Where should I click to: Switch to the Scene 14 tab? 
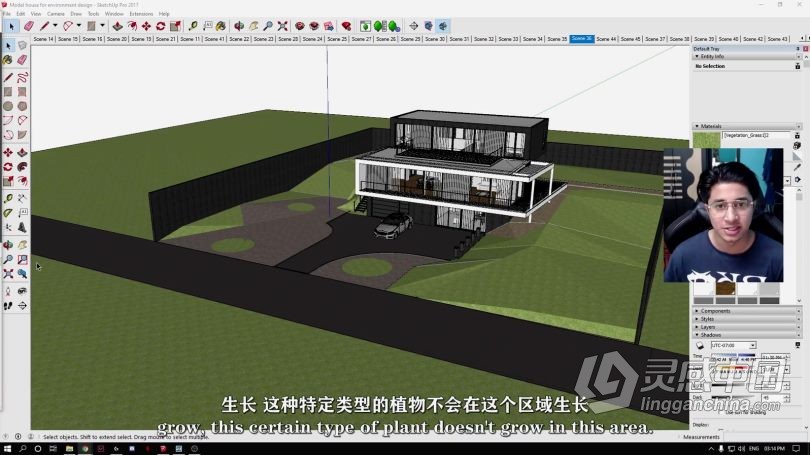43,39
